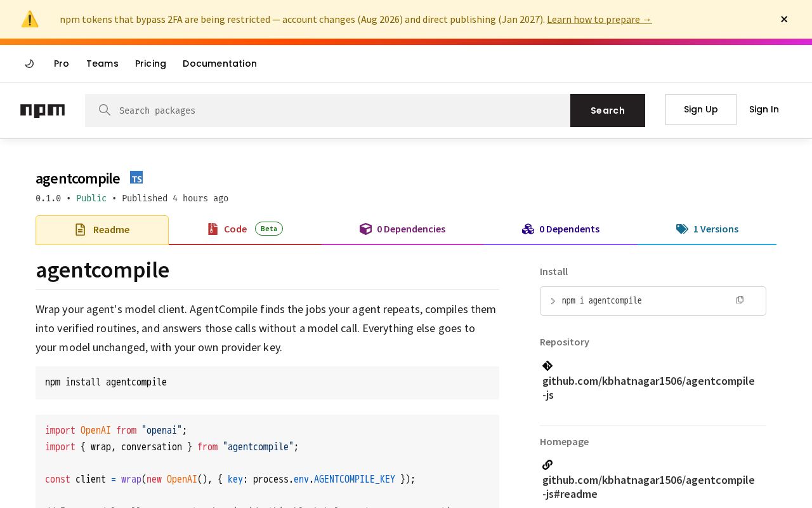
Task: Dismiss the npm tokens warning banner
Action: [784, 19]
